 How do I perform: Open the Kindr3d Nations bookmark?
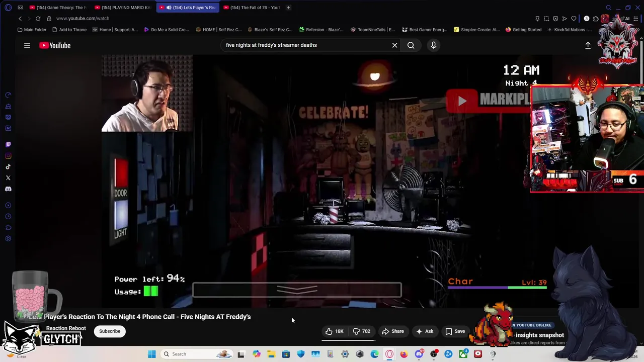[569, 30]
